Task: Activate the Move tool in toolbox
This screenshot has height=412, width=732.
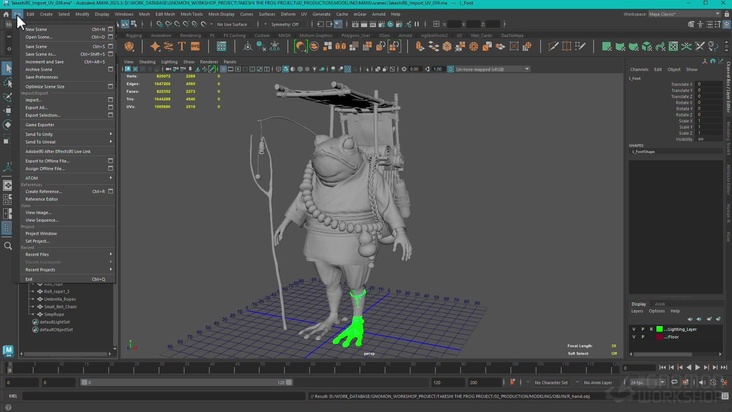Action: (7, 111)
